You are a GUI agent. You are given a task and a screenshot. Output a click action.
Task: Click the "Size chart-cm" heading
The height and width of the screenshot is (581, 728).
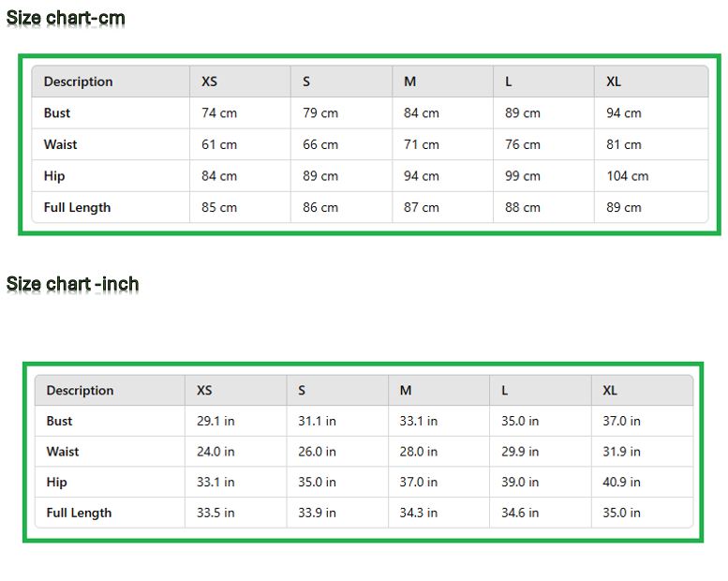(66, 18)
